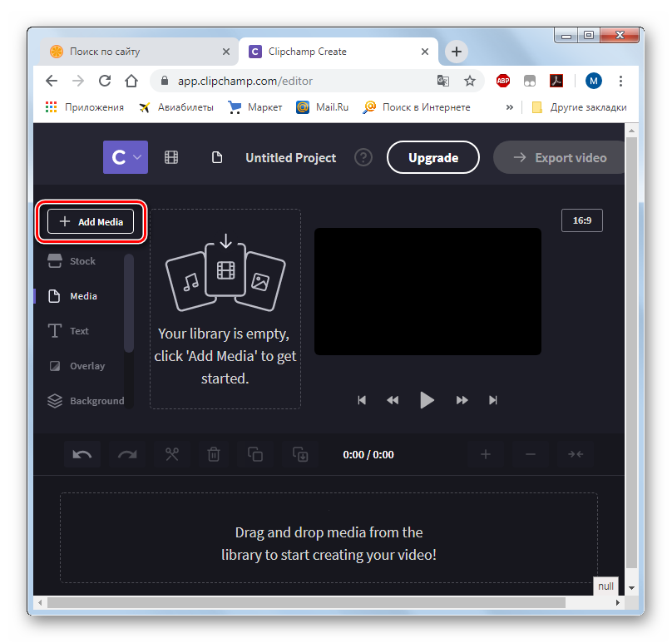The image size is (672, 643).
Task: Fast forward the video preview
Action: tap(462, 400)
